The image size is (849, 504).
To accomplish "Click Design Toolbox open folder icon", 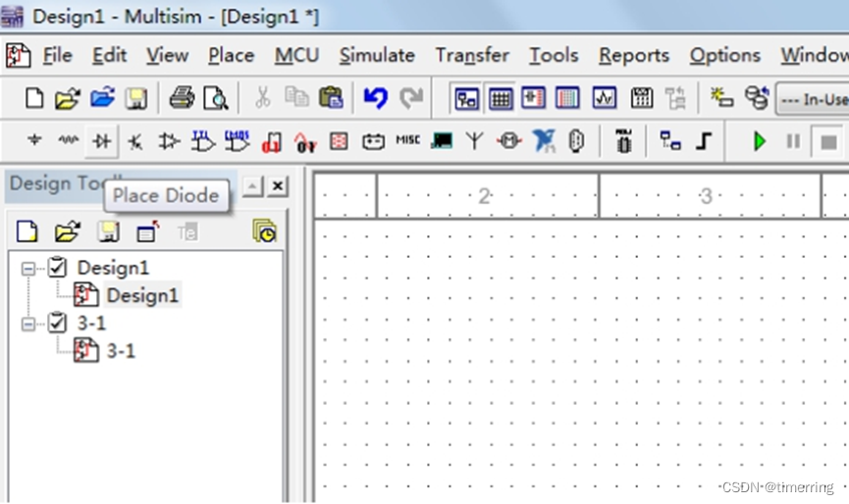I will click(x=67, y=231).
